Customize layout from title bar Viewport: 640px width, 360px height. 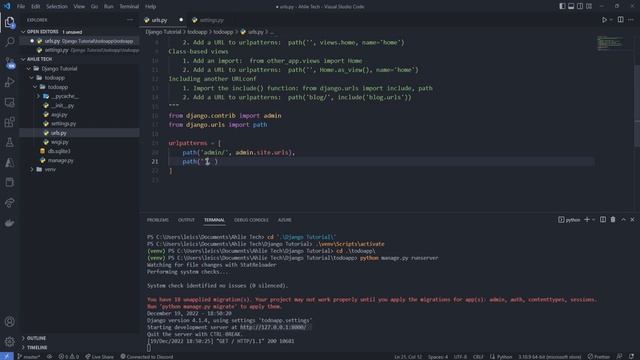[x=589, y=6]
